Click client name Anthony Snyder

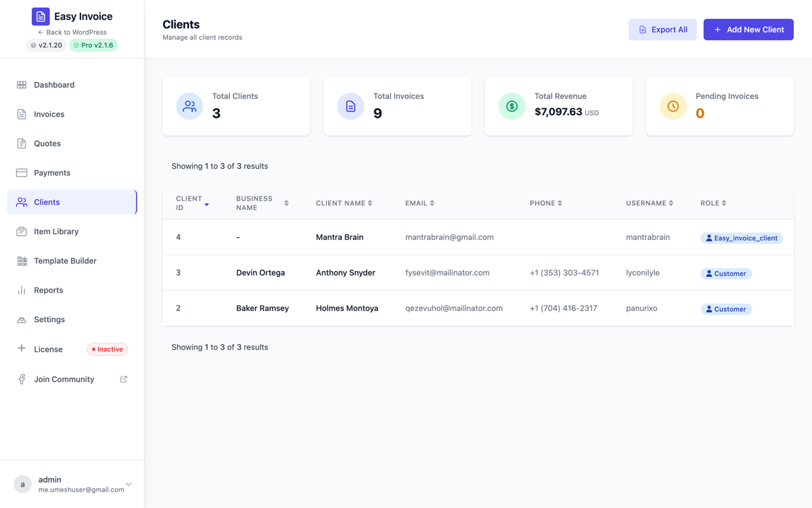[x=346, y=273]
